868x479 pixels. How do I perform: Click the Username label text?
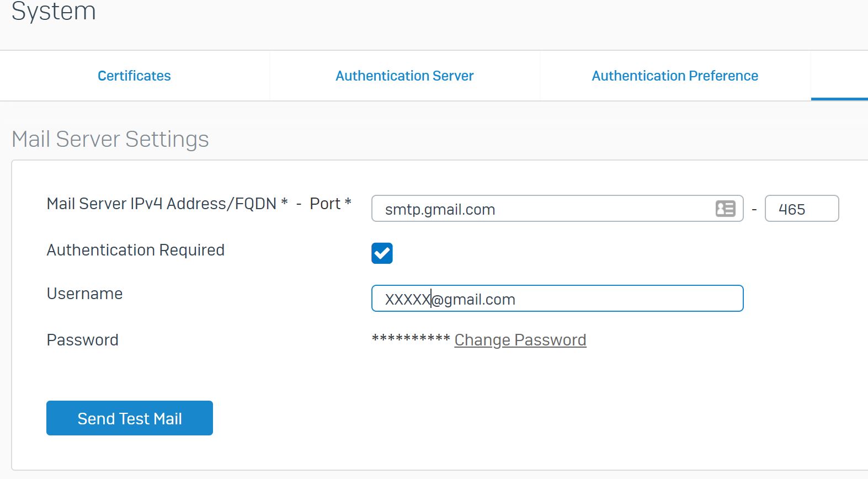coord(85,294)
